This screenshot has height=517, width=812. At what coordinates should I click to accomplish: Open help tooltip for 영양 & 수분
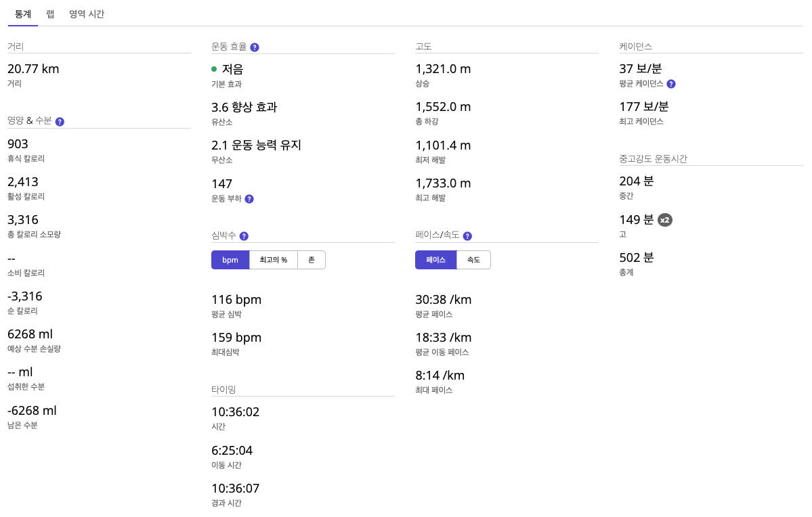(x=60, y=121)
